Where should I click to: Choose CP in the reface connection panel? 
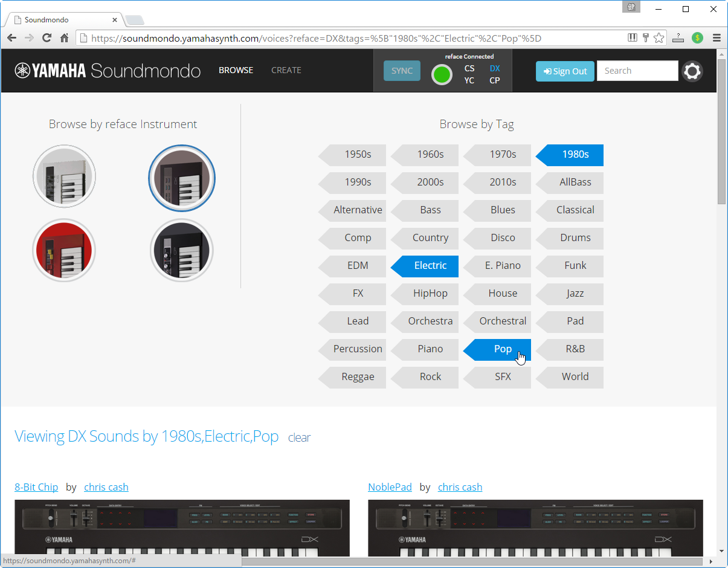click(x=495, y=80)
